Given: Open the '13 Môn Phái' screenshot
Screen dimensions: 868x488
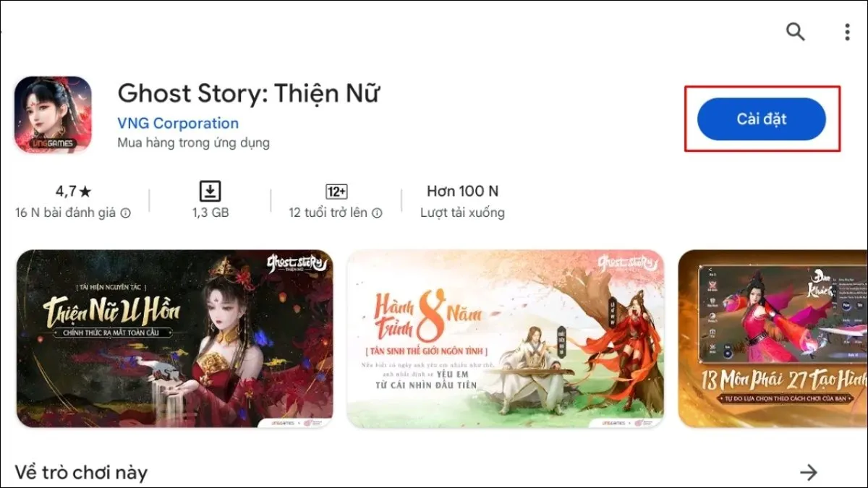Looking at the screenshot, I should 773,338.
